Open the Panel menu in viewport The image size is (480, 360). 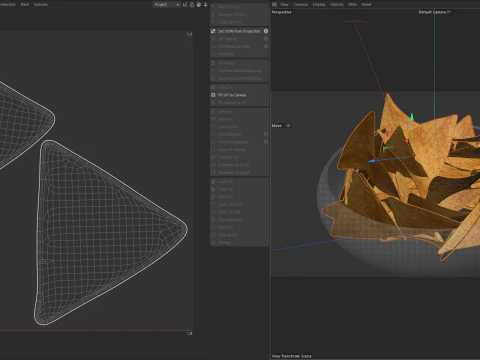click(366, 4)
